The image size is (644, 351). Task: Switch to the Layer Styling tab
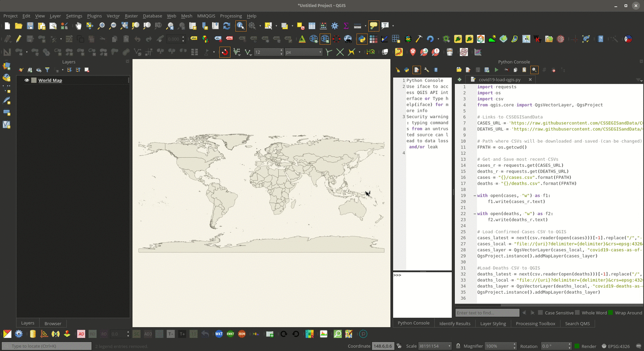pos(493,323)
